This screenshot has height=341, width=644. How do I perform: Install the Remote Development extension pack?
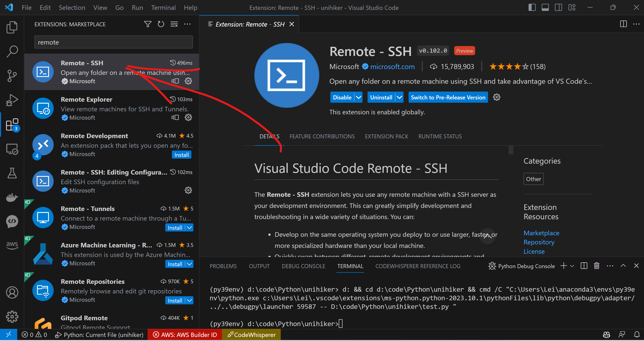click(x=182, y=155)
